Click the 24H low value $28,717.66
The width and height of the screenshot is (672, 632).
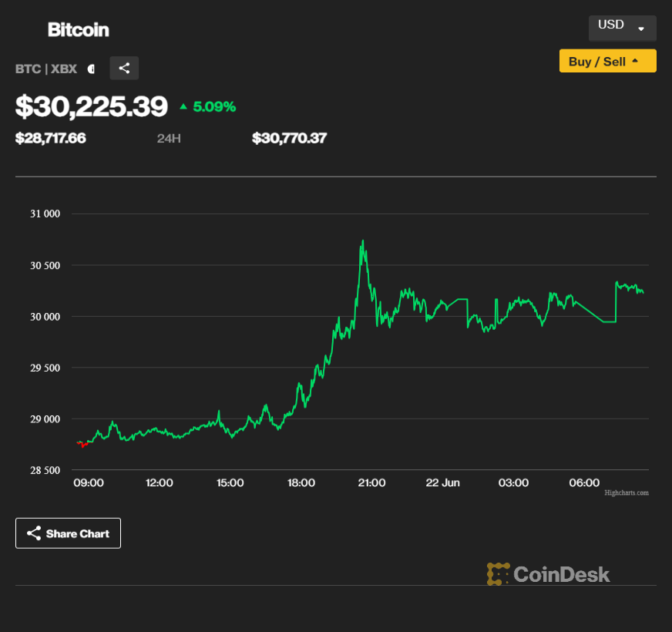coord(51,139)
